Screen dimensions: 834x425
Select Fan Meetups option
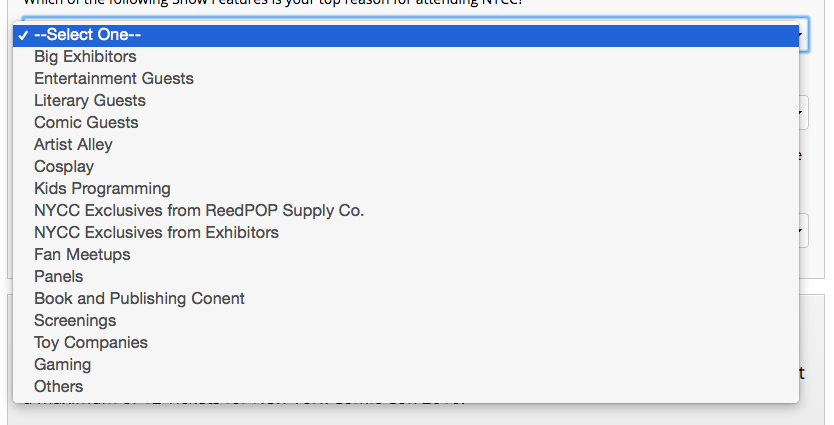[x=406, y=255]
